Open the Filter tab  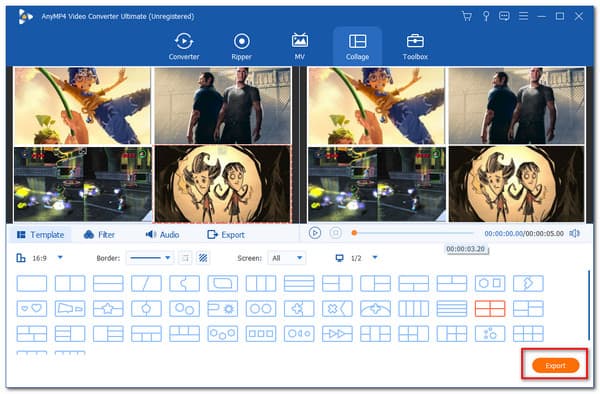pos(99,234)
